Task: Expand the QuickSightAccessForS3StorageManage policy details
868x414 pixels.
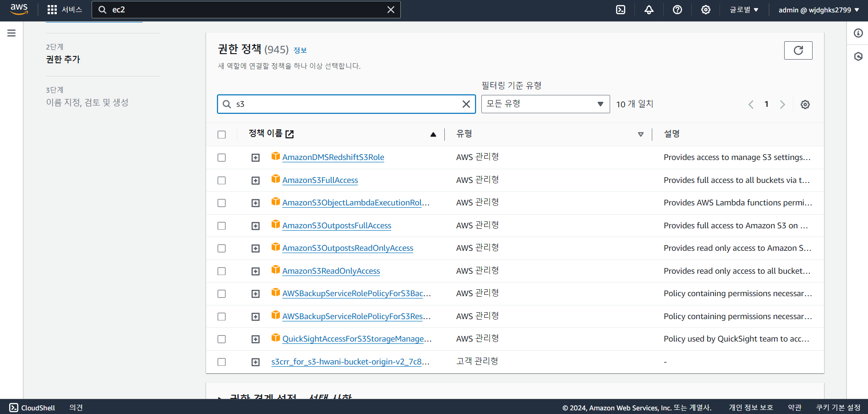Action: [256, 339]
